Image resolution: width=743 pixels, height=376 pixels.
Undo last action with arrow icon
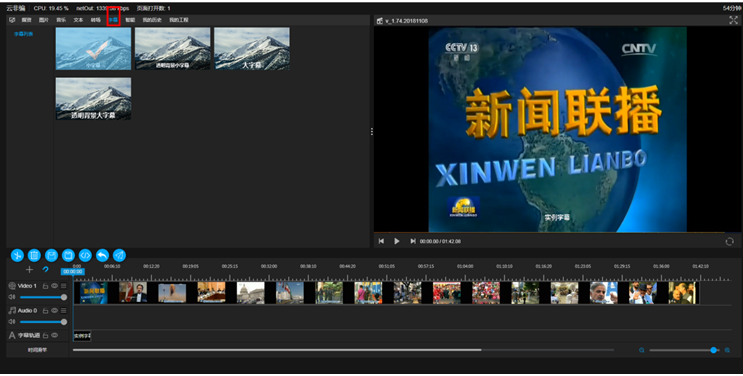pyautogui.click(x=102, y=256)
